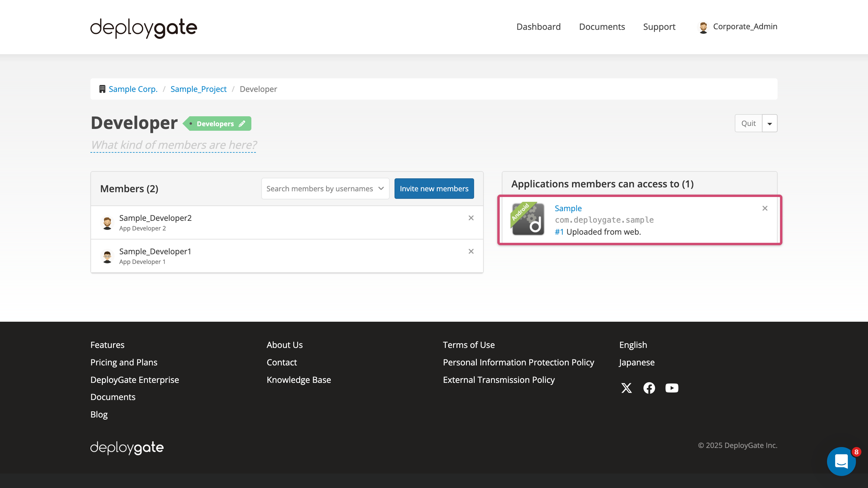Open the Sample application link
Viewport: 868px width, 488px height.
coord(568,208)
